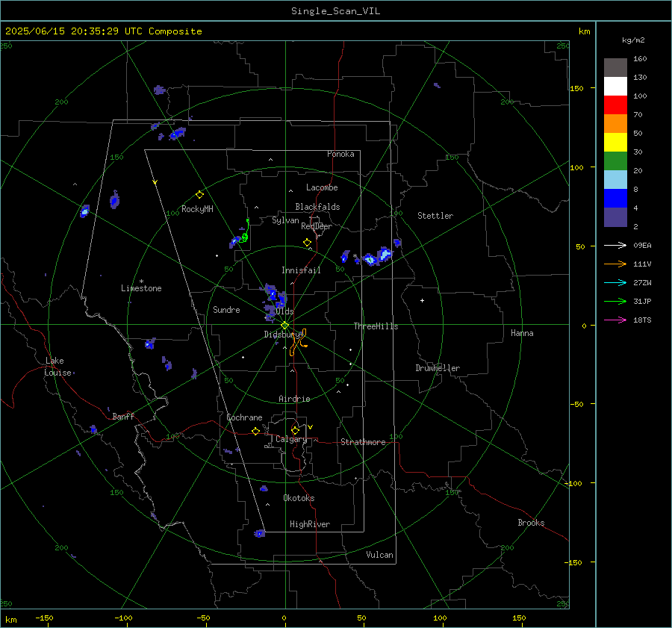This screenshot has width=672, height=628.
Task: Click the Innisfail town label
Action: (x=301, y=270)
